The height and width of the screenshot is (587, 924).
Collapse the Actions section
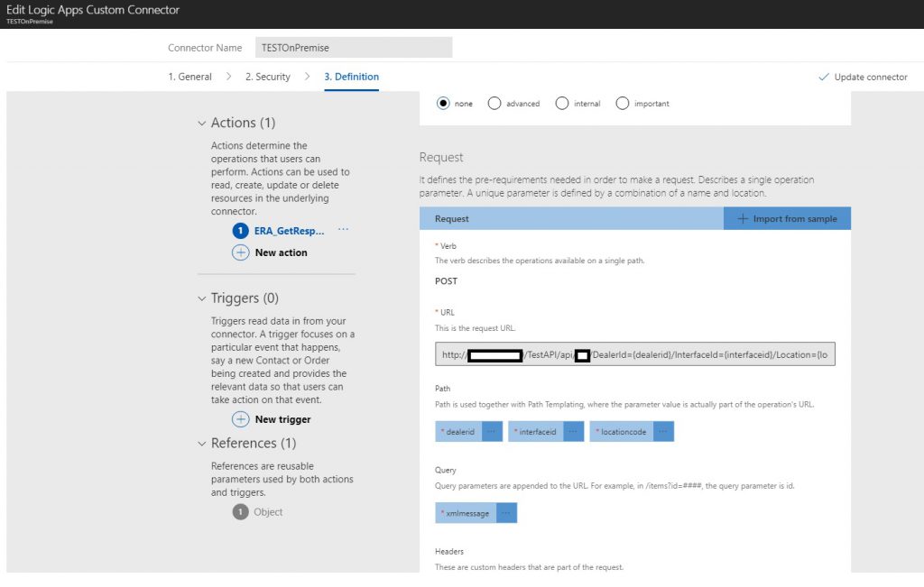click(202, 123)
